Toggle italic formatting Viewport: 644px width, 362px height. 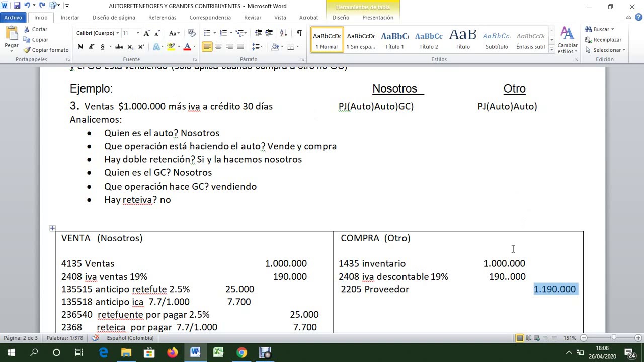(x=91, y=47)
